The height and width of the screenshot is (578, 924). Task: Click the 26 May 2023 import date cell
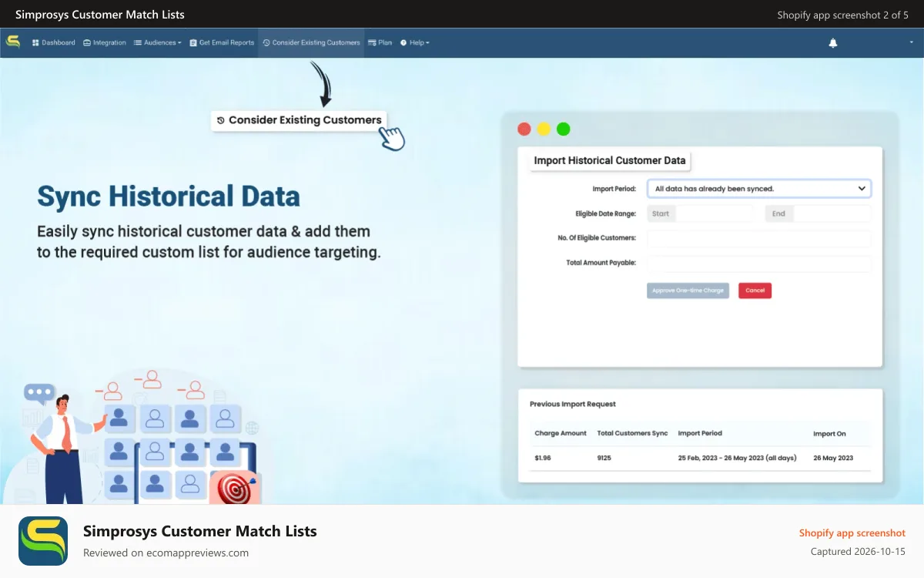(833, 458)
